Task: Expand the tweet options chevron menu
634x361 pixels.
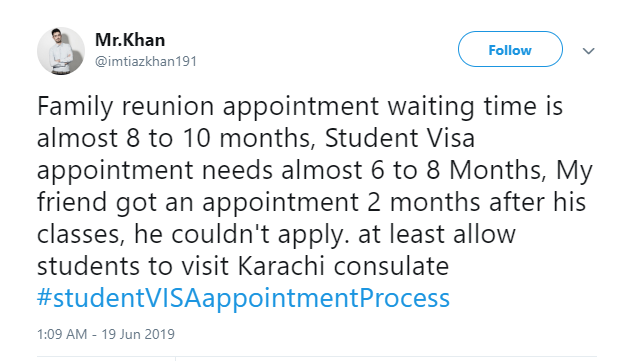Action: tap(588, 51)
